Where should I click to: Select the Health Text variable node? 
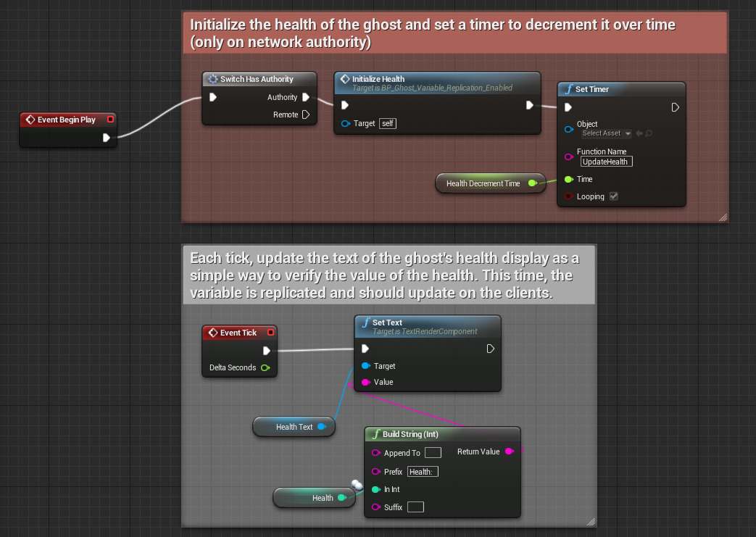click(x=294, y=427)
